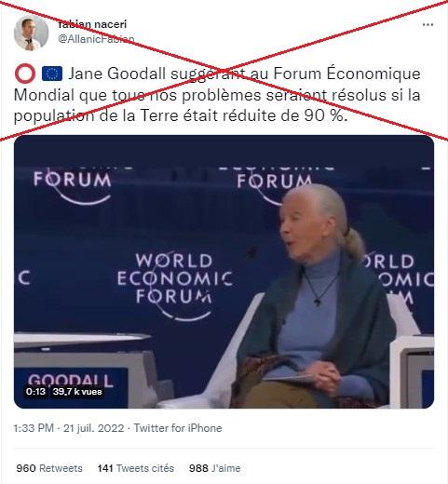Click the tweet text about Forum Économique Mondial
This screenshot has width=448, height=484.
coord(217,95)
